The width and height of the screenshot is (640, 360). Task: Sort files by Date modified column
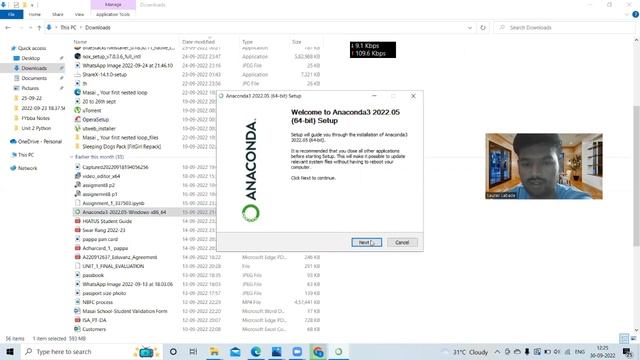198,42
